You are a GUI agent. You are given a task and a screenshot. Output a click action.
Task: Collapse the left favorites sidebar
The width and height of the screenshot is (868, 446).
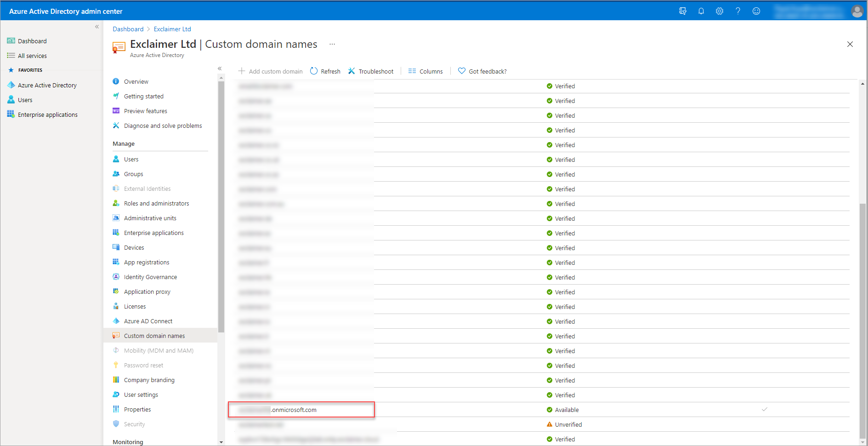[x=97, y=27]
